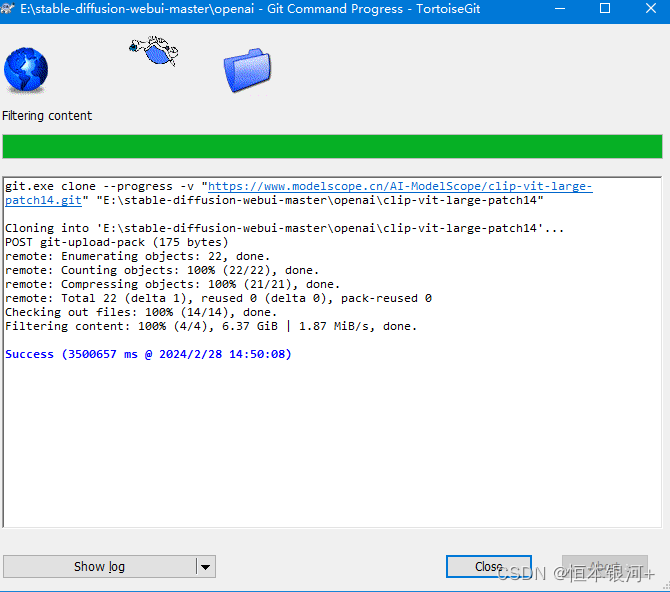The image size is (670, 592).
Task: Click the "Cloning into" log line
Action: 284,228
